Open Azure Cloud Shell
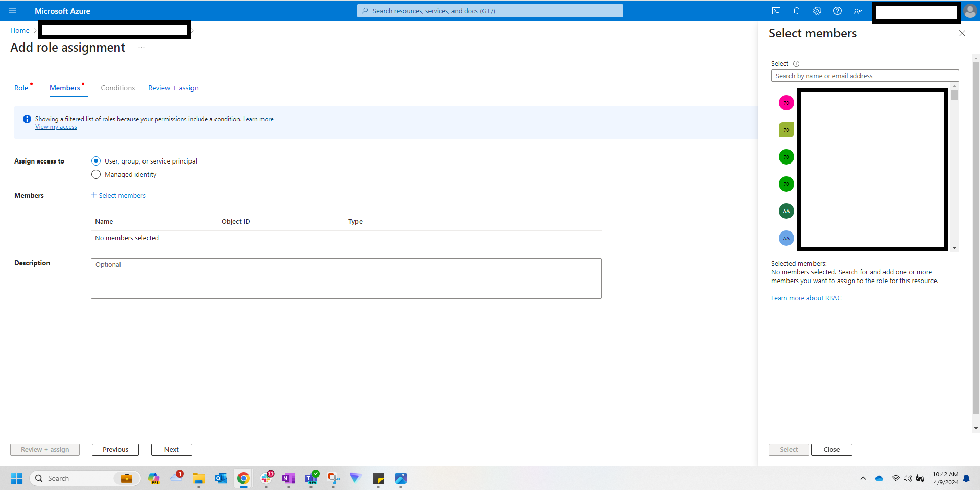The image size is (980, 490). [x=776, y=11]
